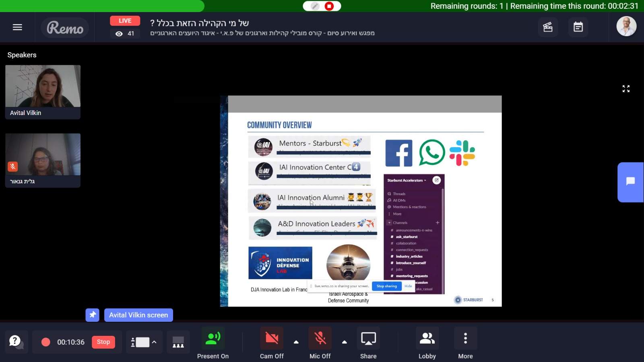Open All DMs in Slack sidebar
Viewport: 644px width, 362px height.
tap(399, 200)
